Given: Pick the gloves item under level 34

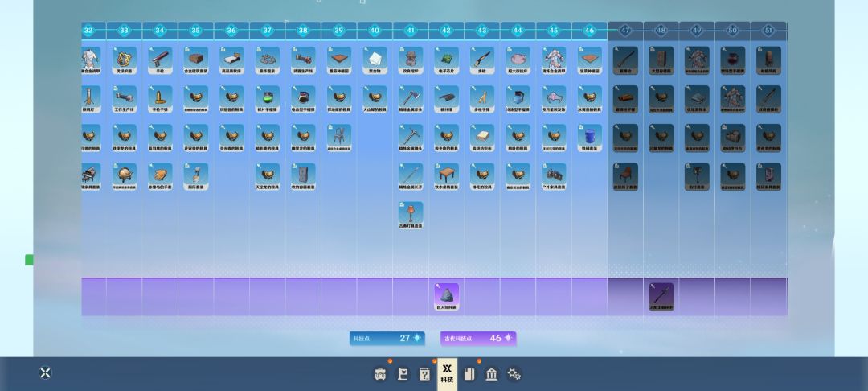Looking at the screenshot, I should click(160, 177).
